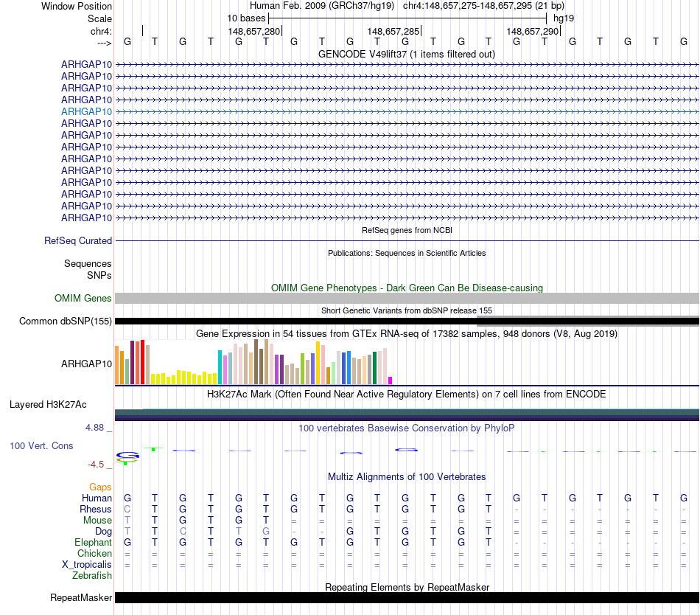Viewport: 700px width, 615px height.
Task: Click the magenta last bar of GTEx chart
Action: coord(391,381)
